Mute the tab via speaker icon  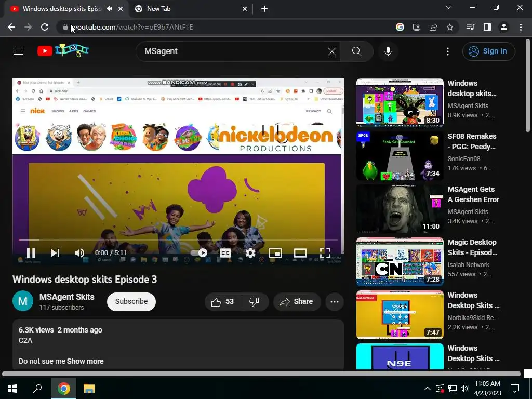tap(109, 9)
